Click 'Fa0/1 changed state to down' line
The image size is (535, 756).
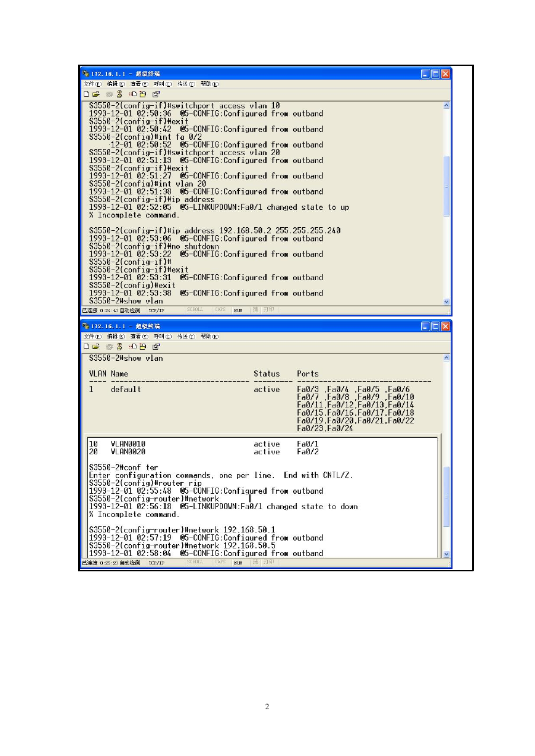click(x=223, y=507)
